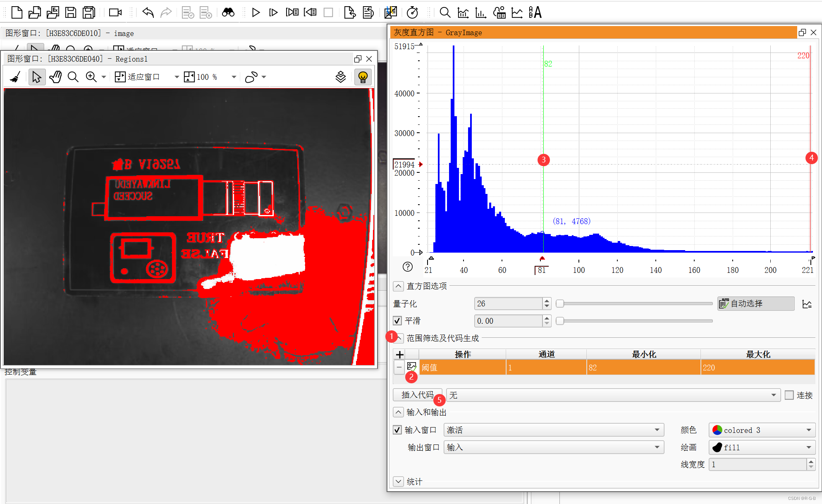Toggle the light bulb tooltip icon
This screenshot has width=822, height=504.
[363, 77]
